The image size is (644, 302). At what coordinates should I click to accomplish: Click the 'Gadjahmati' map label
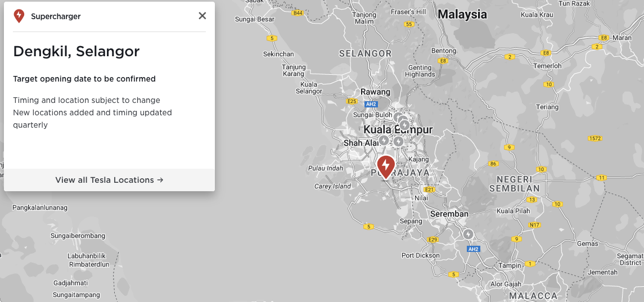coord(71,283)
